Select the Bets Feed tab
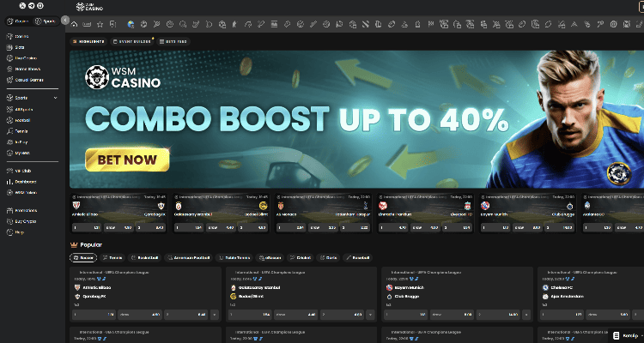The image size is (644, 343). 174,41
